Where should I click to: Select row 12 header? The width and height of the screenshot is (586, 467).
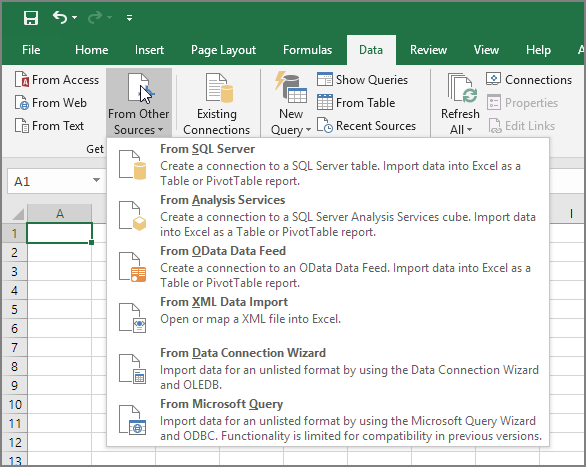coord(15,443)
